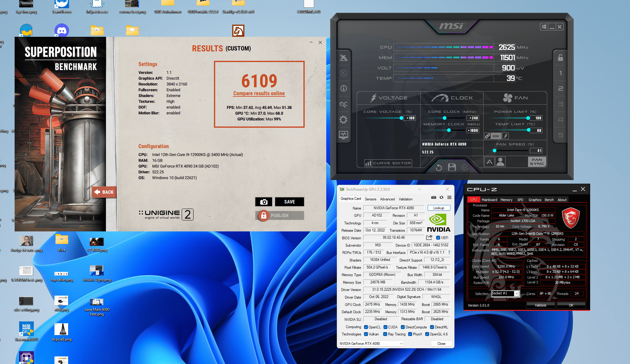Toggle the OpenCL checkbox in GPU-Z
630x364 pixels.
click(366, 327)
